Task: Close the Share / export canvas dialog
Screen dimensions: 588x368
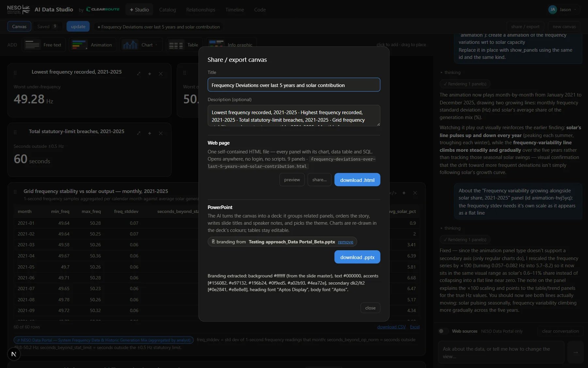Action: tap(370, 308)
